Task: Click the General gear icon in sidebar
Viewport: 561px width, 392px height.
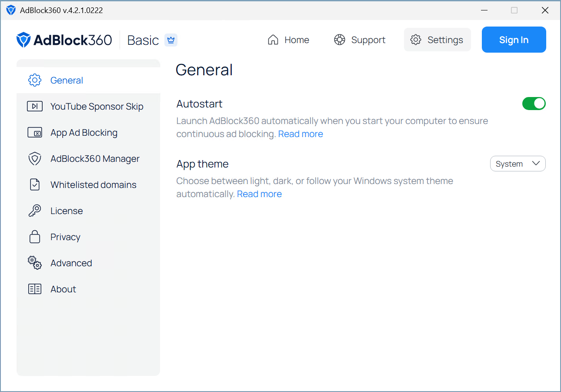Action: pos(35,80)
